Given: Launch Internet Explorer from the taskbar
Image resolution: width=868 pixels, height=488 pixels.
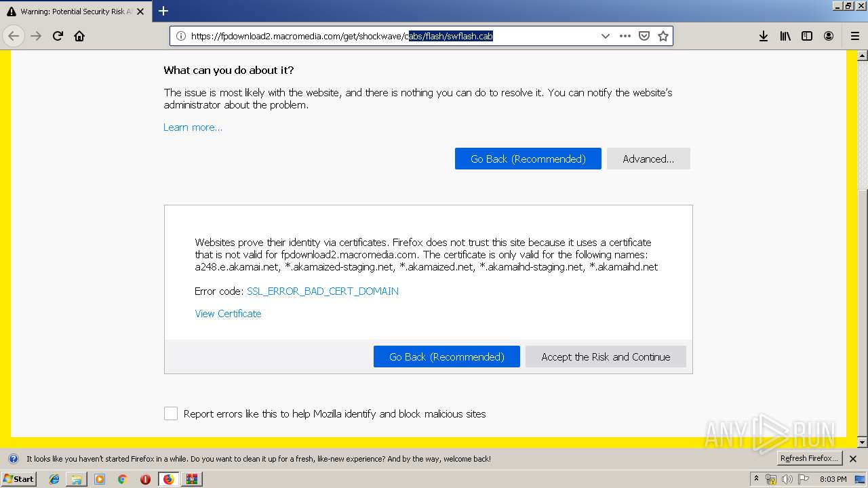Looking at the screenshot, I should point(54,479).
